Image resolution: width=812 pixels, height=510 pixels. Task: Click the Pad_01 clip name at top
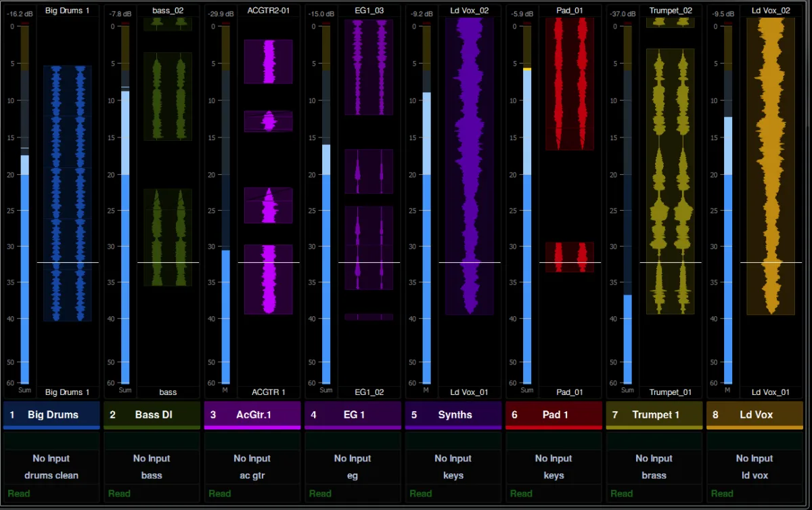tap(570, 10)
